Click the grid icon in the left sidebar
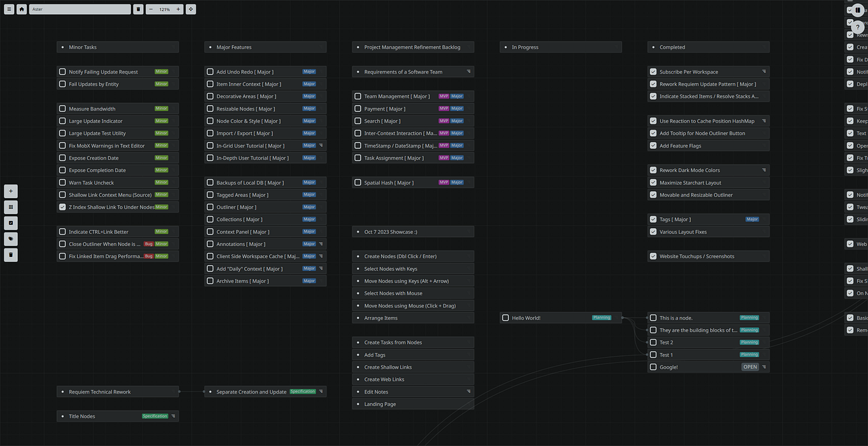The height and width of the screenshot is (446, 868). click(x=10, y=206)
